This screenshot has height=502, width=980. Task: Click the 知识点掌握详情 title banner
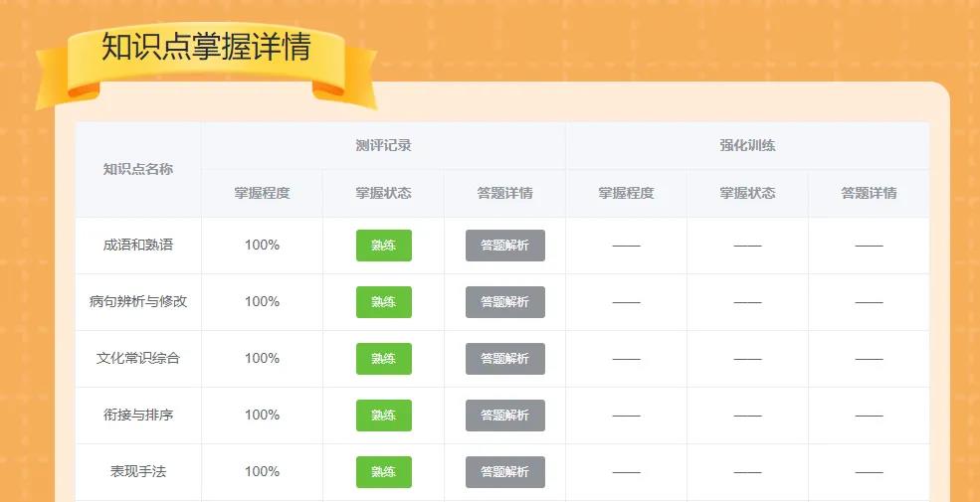click(206, 48)
